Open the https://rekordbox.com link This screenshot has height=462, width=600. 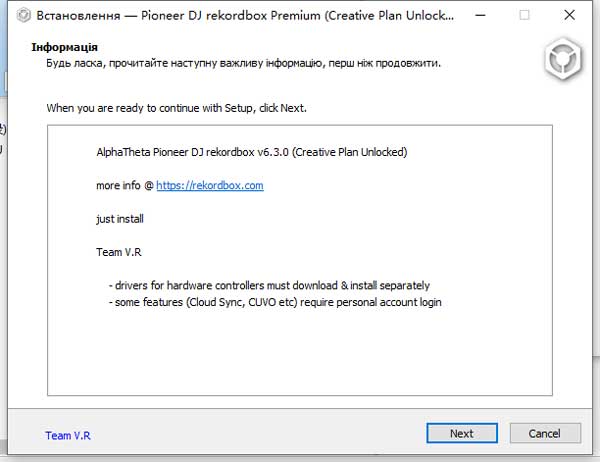(x=210, y=185)
